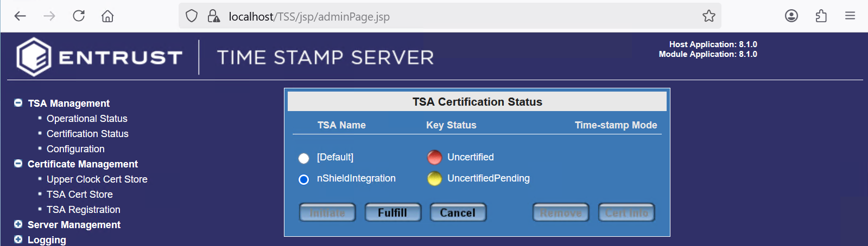Screen dimensions: 868x246
Task: Reload the adminPage.jsp page
Action: point(79,16)
